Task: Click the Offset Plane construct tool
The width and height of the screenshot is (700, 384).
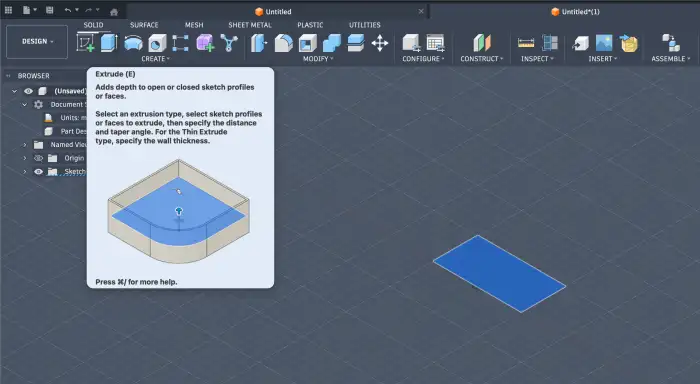Action: [x=482, y=43]
